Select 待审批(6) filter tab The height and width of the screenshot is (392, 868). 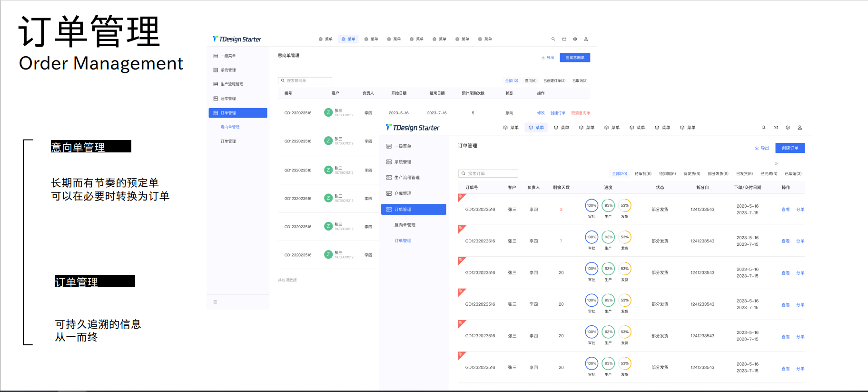[x=643, y=174]
